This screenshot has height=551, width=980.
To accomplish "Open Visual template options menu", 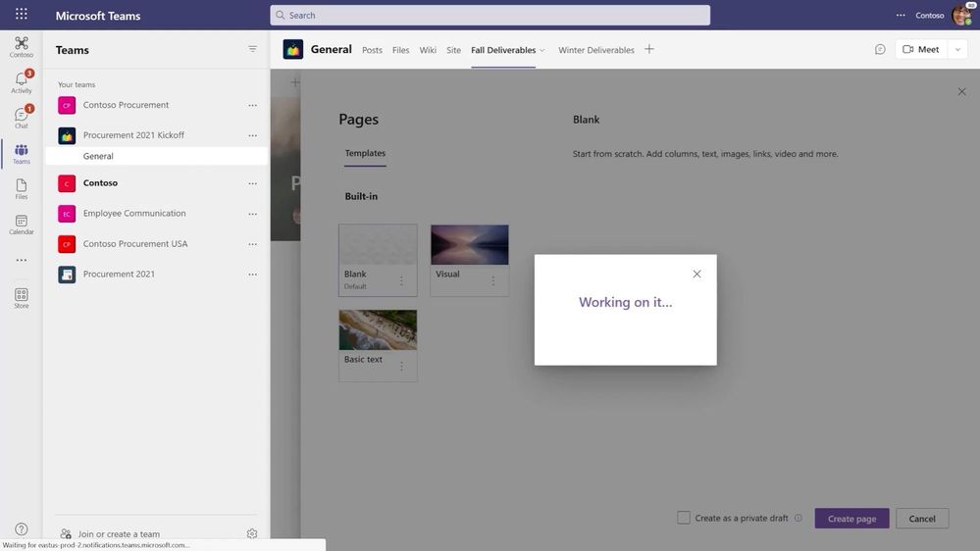I will point(493,280).
